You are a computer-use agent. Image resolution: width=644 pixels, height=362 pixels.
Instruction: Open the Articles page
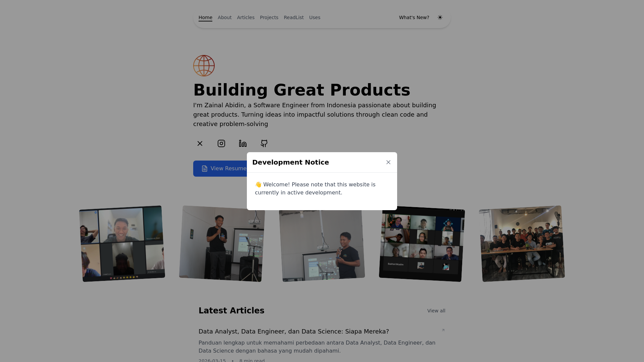tap(246, 17)
